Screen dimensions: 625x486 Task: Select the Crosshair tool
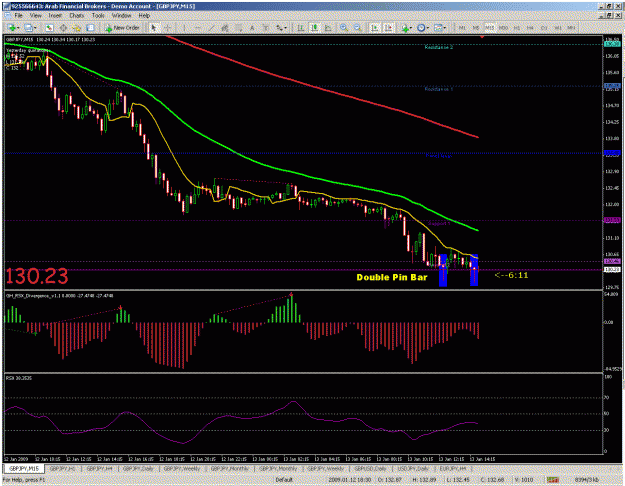click(x=168, y=28)
